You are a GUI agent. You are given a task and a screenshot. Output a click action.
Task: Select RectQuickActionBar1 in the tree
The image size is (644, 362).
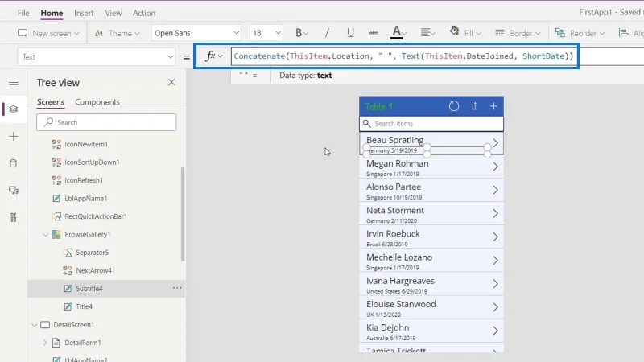[x=96, y=216]
